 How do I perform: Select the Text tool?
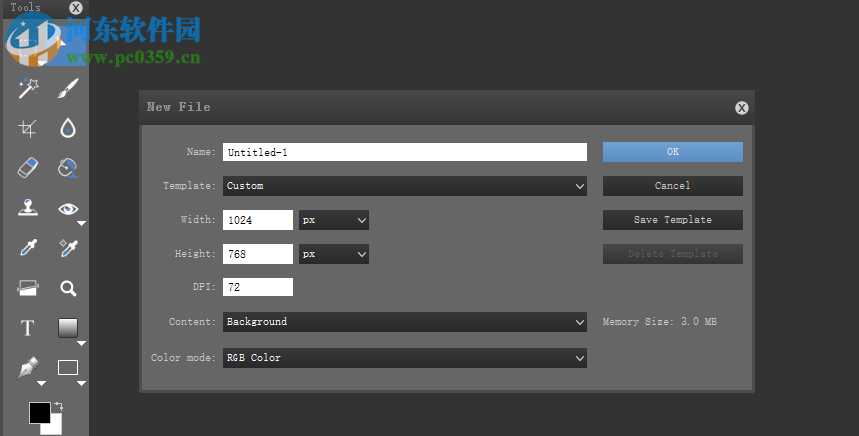click(27, 328)
